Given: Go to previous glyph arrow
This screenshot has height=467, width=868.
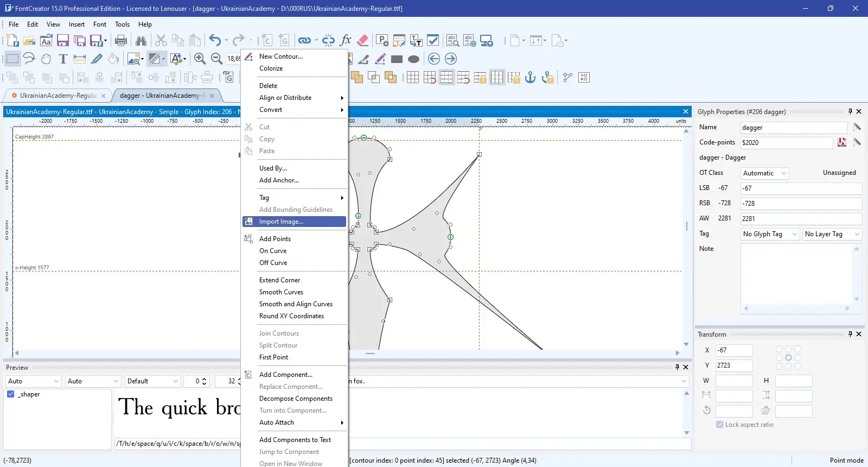Looking at the screenshot, I should click(434, 59).
